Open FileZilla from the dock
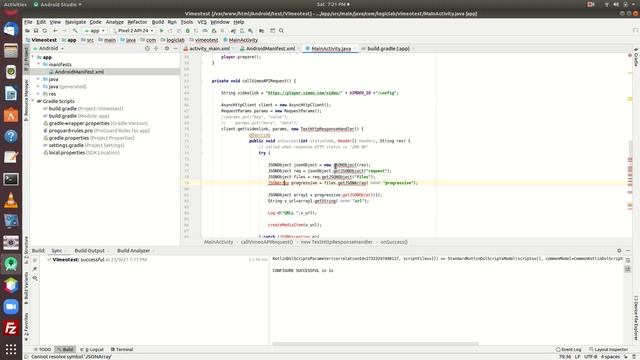Screen dimensions: 640x360 11,328
